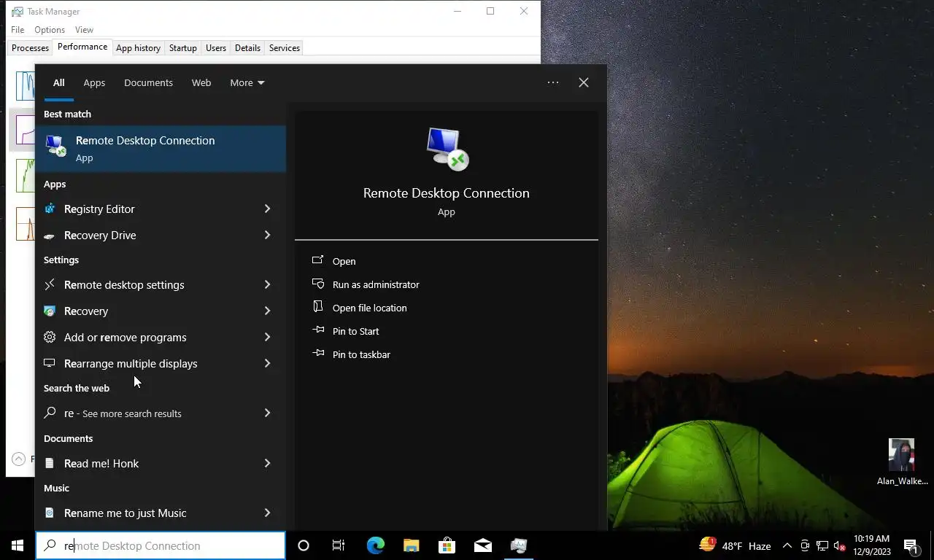Click the Rearrange multiple displays monitor icon

50,363
